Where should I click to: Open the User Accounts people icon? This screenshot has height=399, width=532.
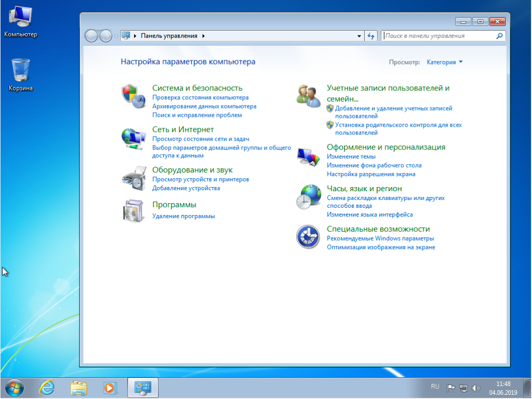pyautogui.click(x=308, y=96)
